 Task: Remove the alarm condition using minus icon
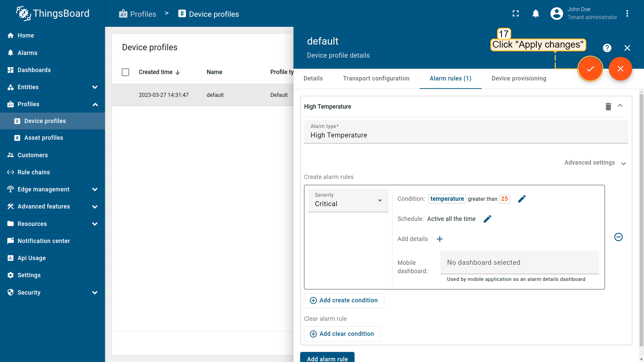click(618, 237)
